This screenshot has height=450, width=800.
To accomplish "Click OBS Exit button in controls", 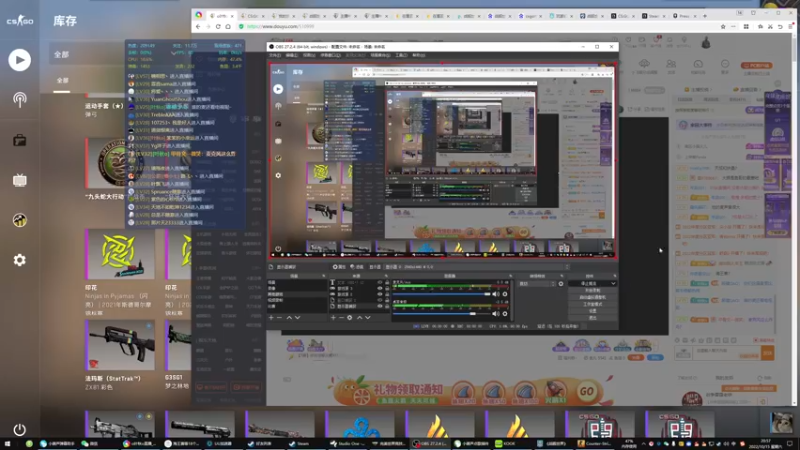I will pyautogui.click(x=592, y=317).
